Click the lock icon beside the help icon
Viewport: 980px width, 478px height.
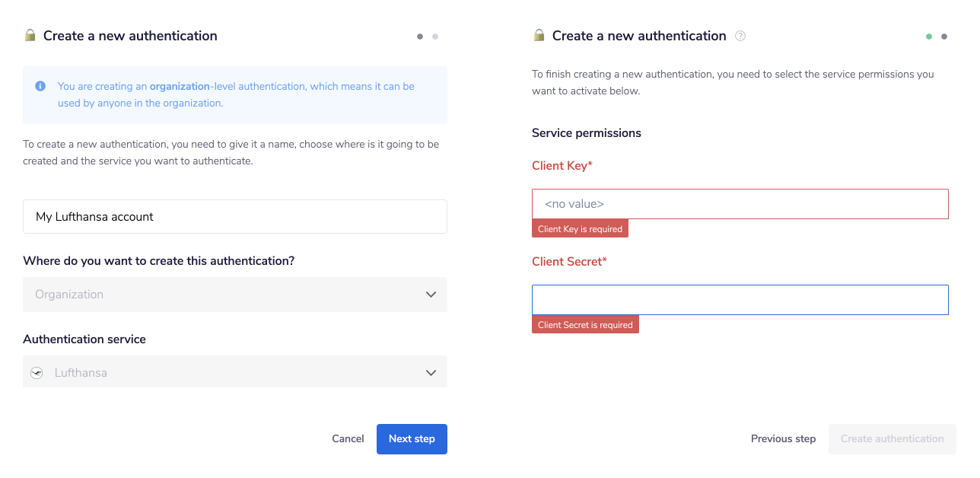(539, 35)
